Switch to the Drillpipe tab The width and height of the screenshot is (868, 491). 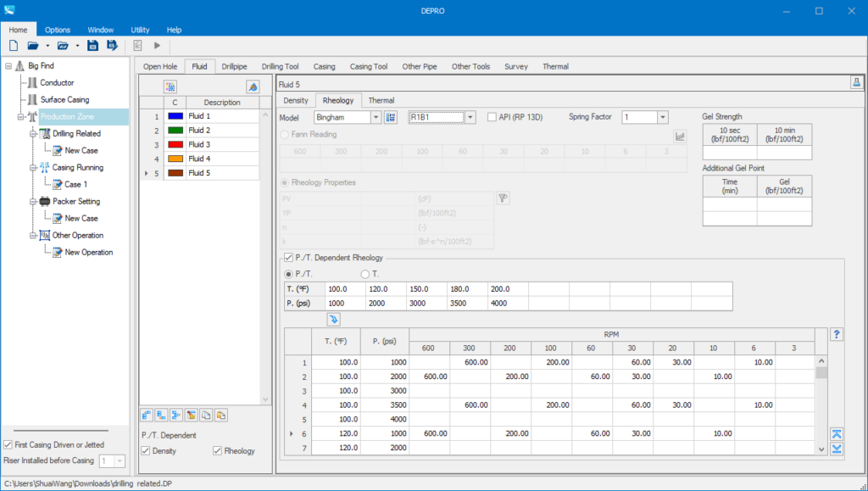[x=234, y=66]
